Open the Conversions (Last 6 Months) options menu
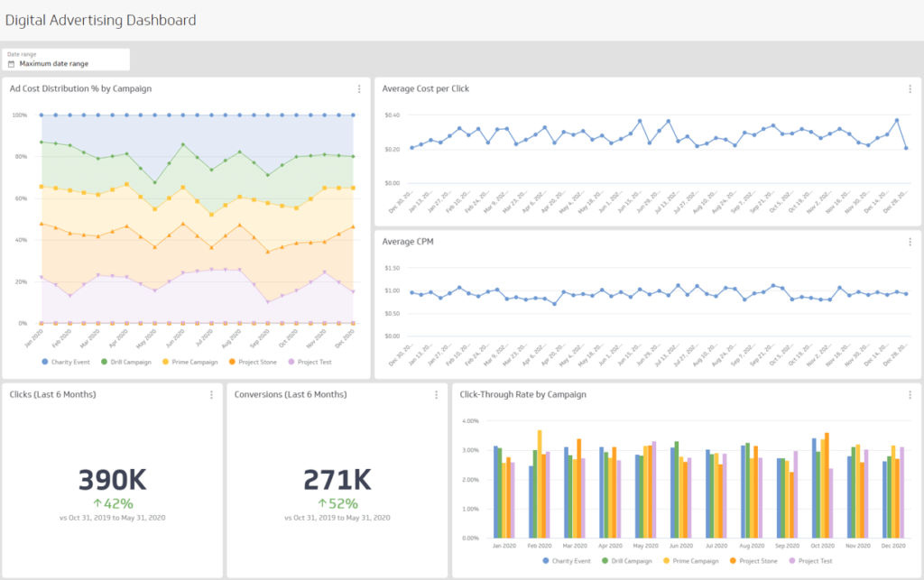The image size is (924, 580). (436, 395)
